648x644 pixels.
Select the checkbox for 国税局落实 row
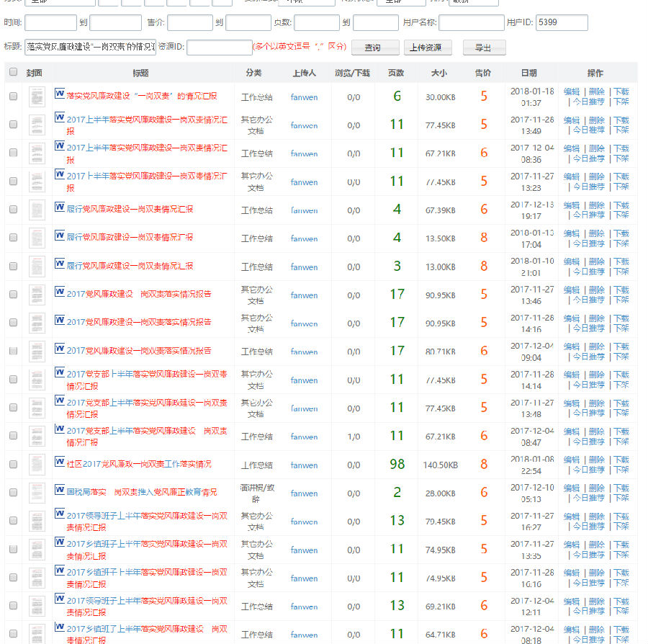(x=13, y=493)
